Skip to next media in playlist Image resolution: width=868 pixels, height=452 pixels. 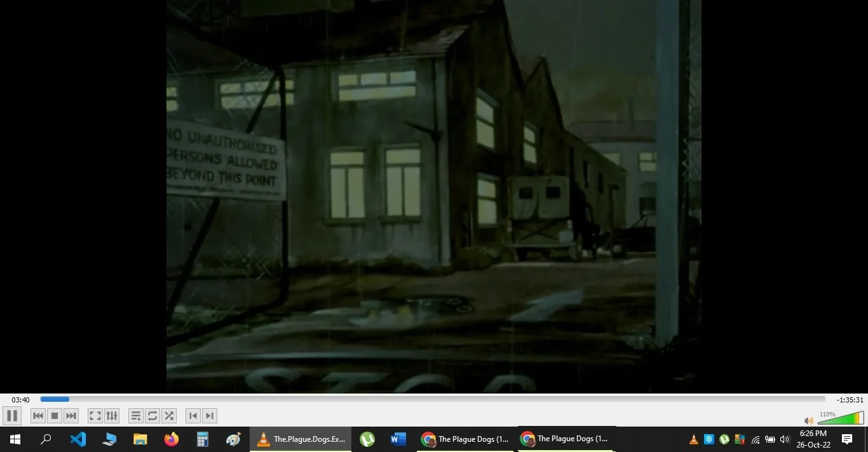(71, 416)
